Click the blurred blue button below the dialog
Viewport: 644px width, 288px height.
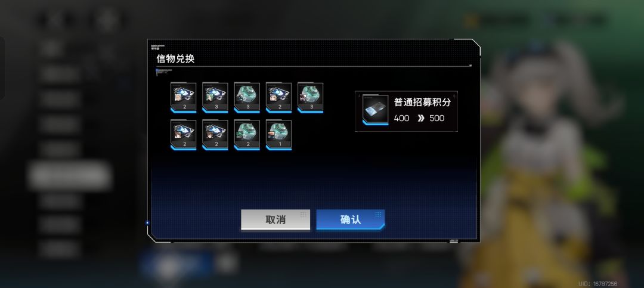click(x=176, y=264)
